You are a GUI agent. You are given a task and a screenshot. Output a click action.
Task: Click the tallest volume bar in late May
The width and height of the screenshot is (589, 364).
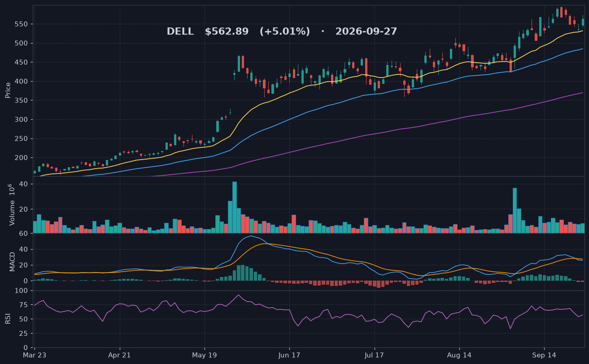click(235, 207)
